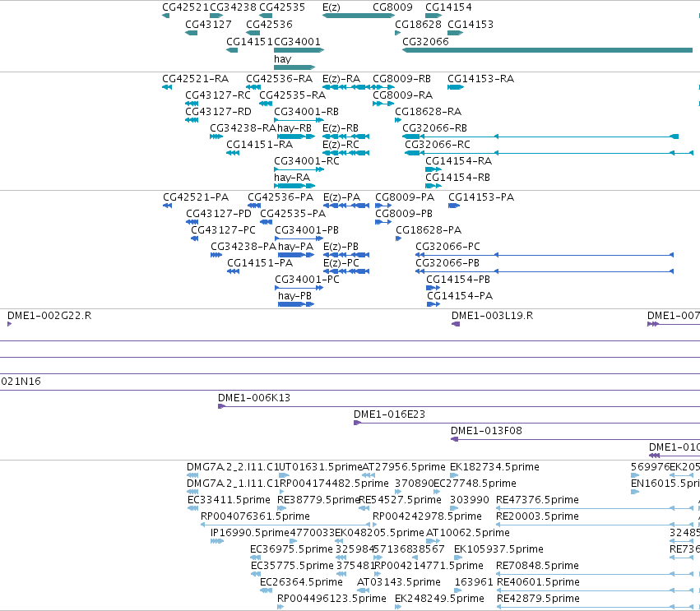Select protein CG42521-PA
The height and width of the screenshot is (611, 700).
[196, 197]
